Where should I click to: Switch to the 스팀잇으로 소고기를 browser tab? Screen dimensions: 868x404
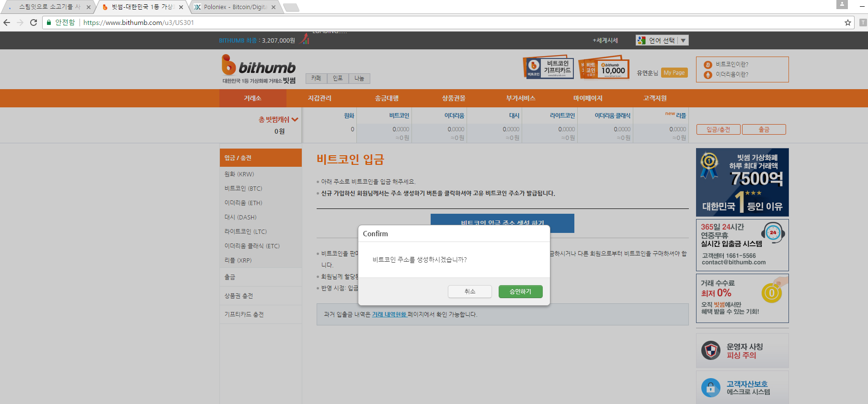click(x=49, y=7)
